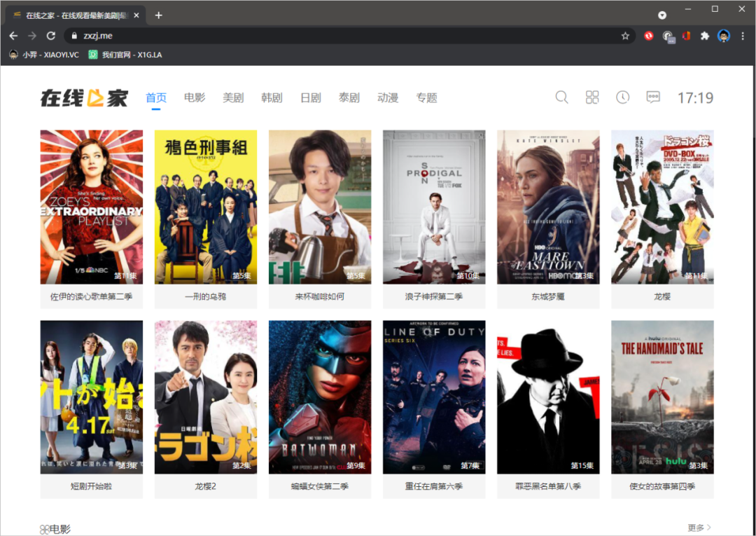The width and height of the screenshot is (756, 536).
Task: Expand 更多 link in 电影 section
Action: pos(700,528)
